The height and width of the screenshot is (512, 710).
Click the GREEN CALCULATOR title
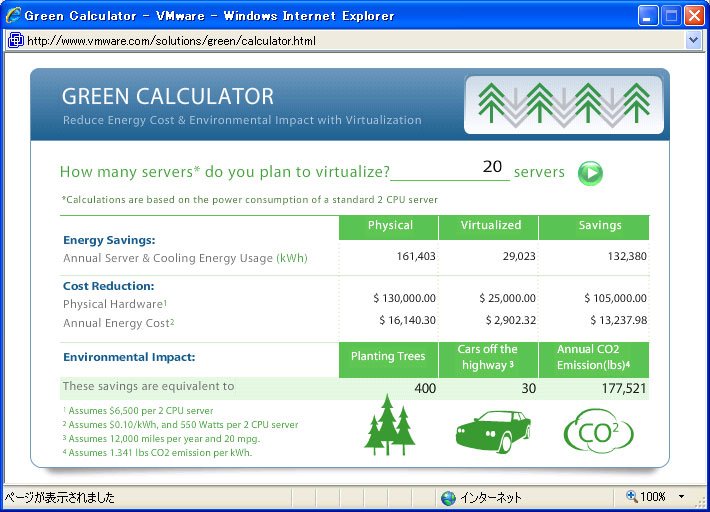pos(168,96)
